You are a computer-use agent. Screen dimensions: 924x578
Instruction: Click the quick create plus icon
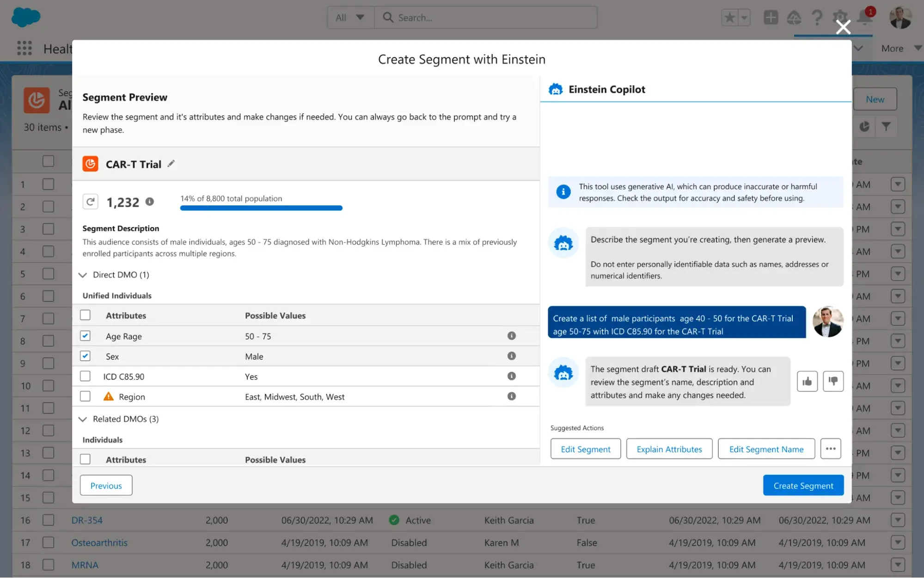[x=771, y=17]
